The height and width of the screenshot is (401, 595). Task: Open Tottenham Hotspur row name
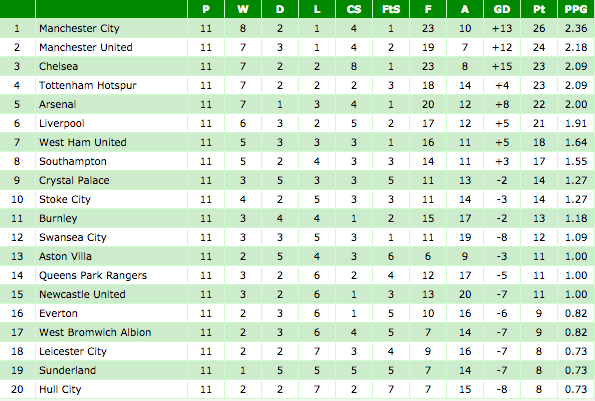point(88,85)
